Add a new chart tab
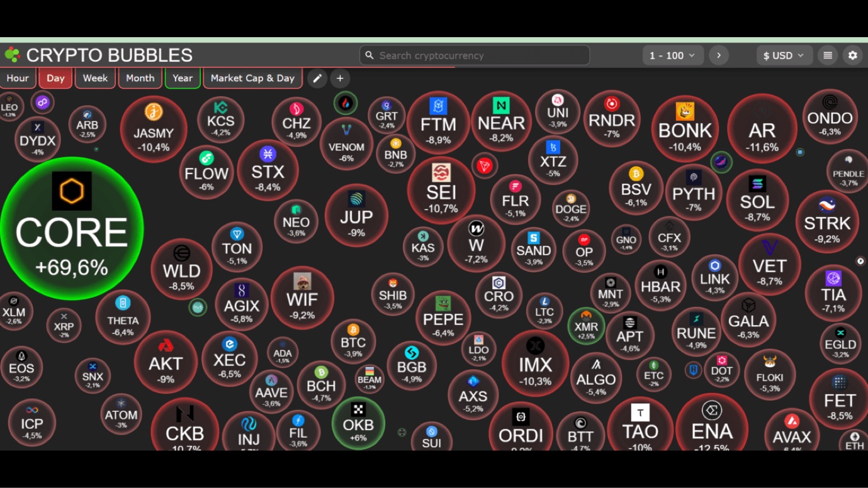 point(340,78)
